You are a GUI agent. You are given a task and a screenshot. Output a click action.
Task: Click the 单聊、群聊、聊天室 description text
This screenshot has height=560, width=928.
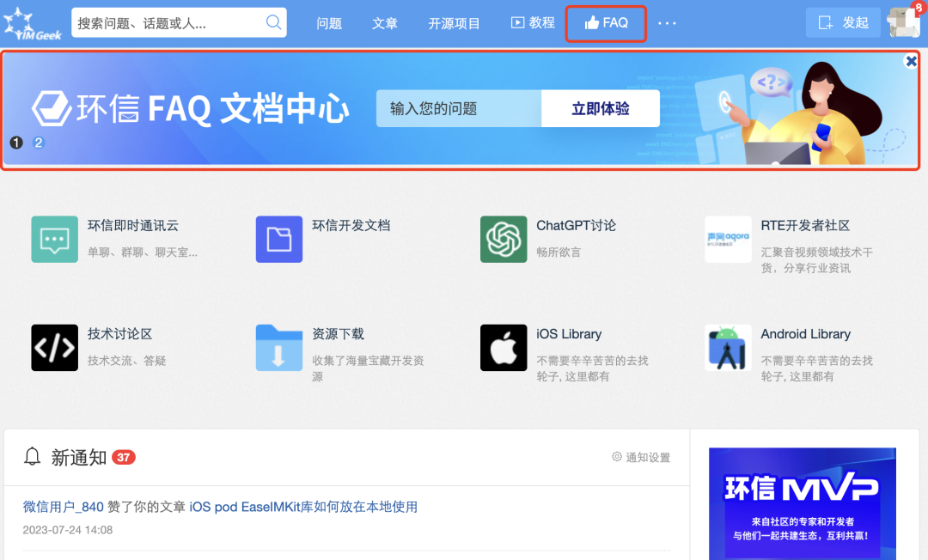pos(143,253)
